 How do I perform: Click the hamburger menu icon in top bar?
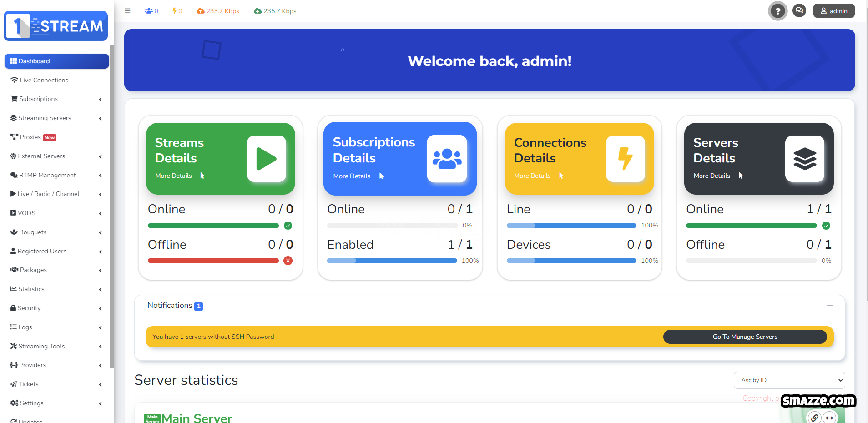click(127, 11)
